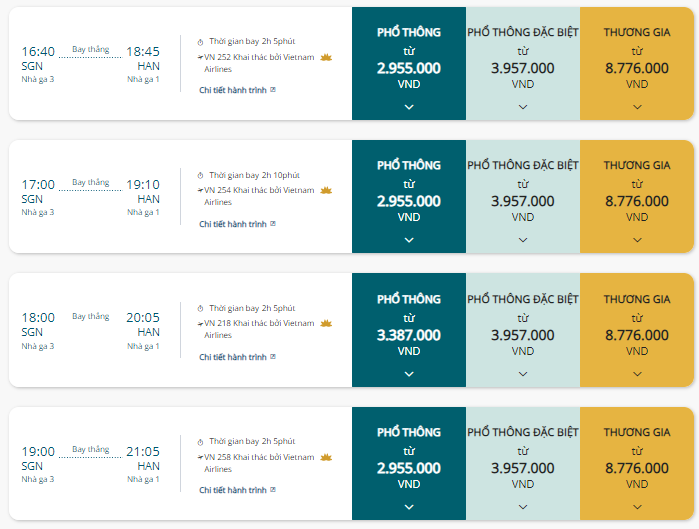This screenshot has width=699, height=529.
Task: Click the clock icon for the 19:00 flight duration
Action: pos(201,442)
